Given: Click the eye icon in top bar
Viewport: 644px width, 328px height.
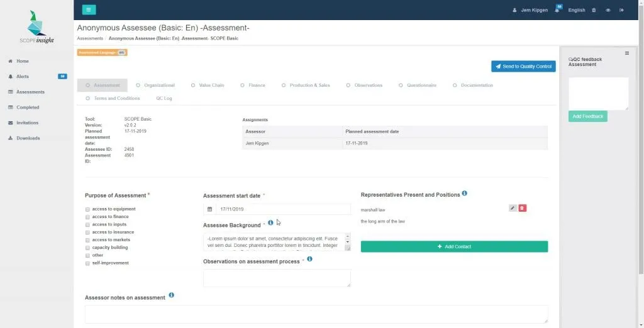Looking at the screenshot, I should click(608, 10).
